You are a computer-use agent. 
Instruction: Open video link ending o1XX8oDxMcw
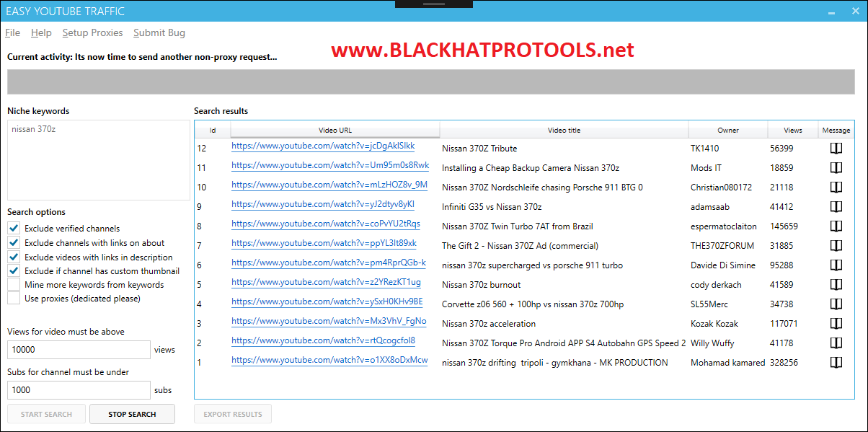(x=329, y=361)
